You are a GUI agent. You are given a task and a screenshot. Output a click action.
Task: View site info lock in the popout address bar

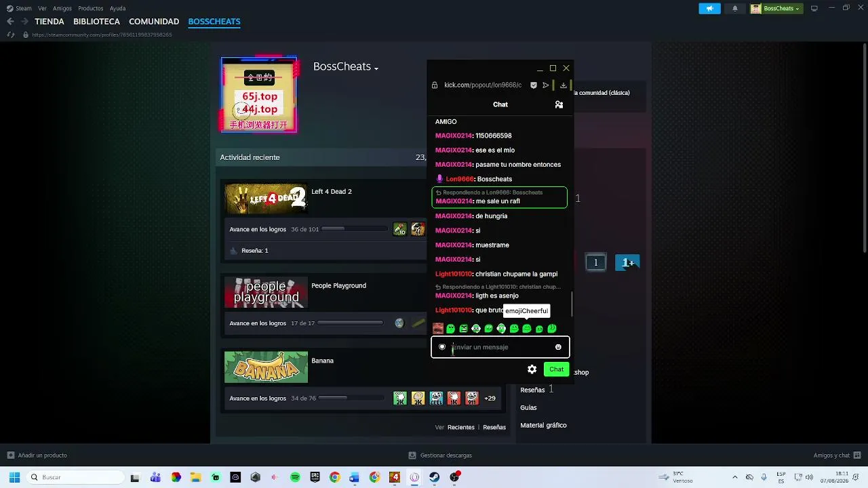tap(435, 85)
